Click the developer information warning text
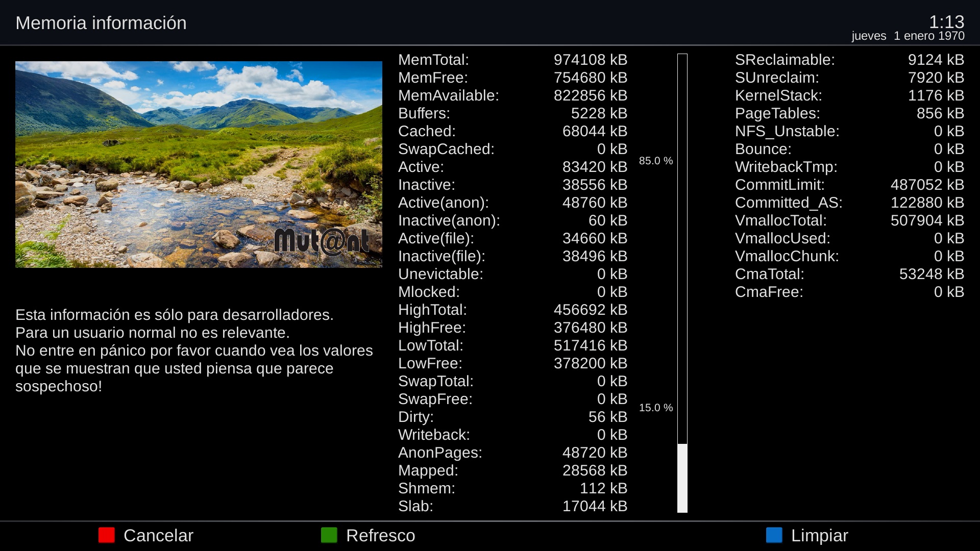The image size is (980, 551). (x=194, y=350)
